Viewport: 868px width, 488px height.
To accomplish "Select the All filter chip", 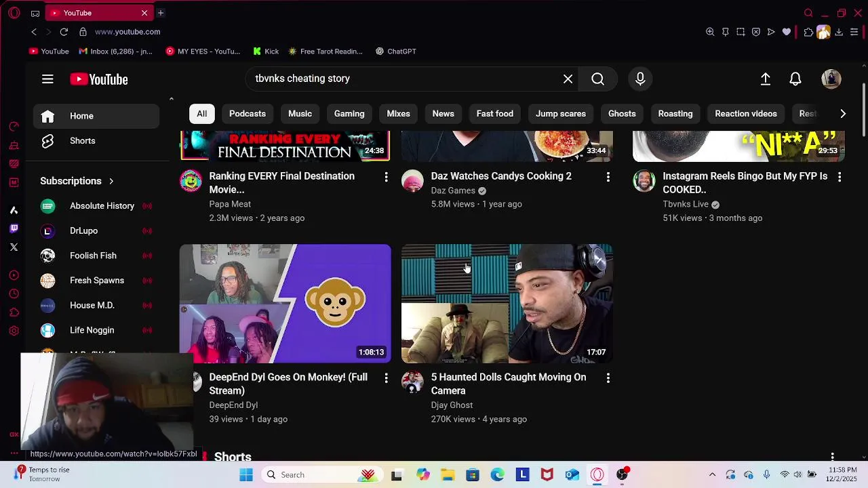I will tap(202, 114).
